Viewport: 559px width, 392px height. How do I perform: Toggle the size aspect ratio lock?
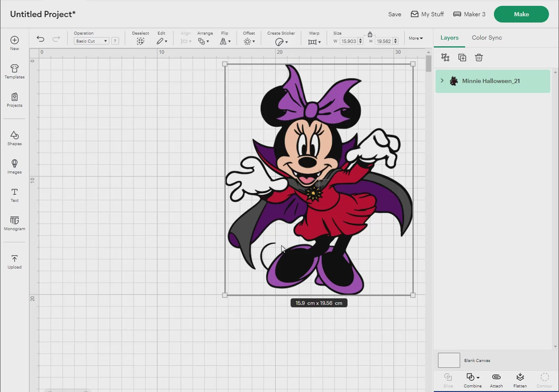(370, 34)
